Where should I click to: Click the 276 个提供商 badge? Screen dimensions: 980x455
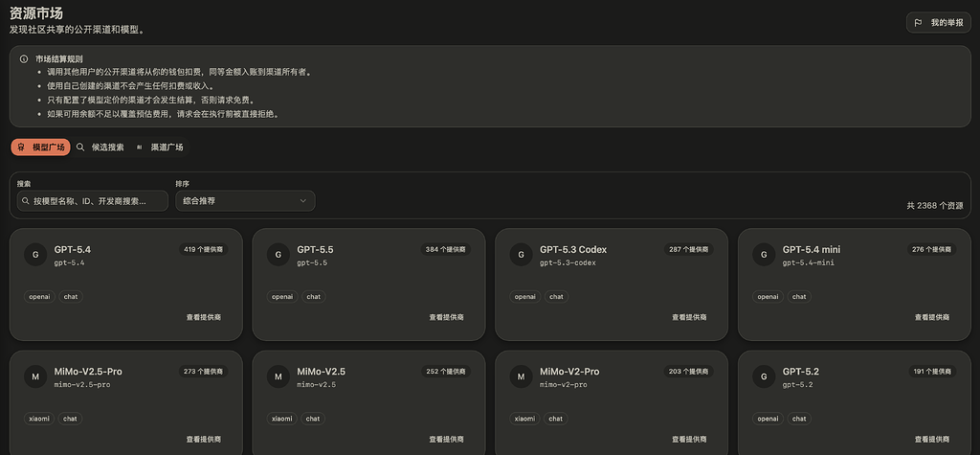932,249
